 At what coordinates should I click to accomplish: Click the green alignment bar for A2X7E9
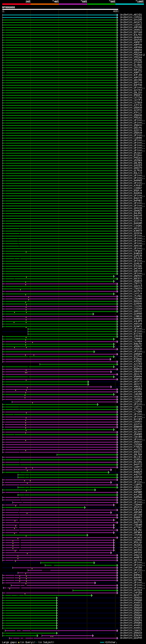[79, 364]
